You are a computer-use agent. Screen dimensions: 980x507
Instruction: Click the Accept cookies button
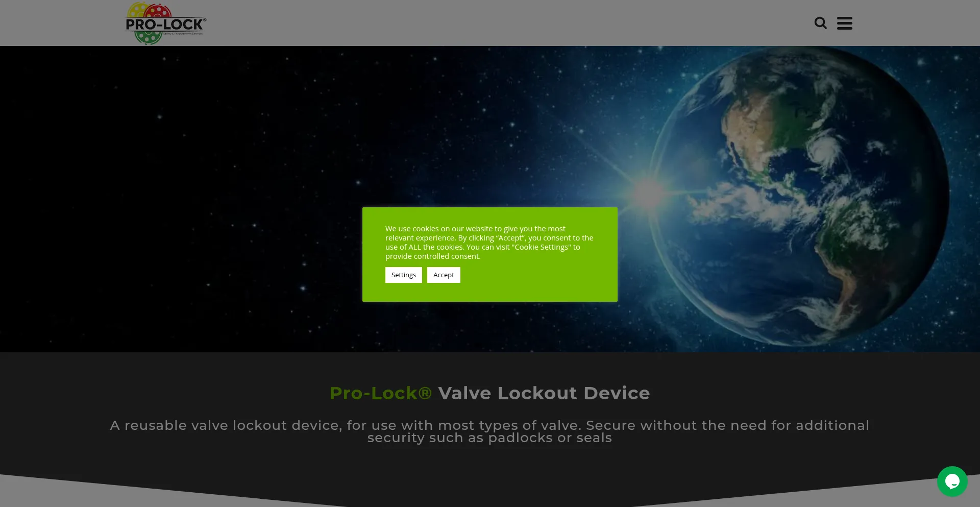(444, 275)
